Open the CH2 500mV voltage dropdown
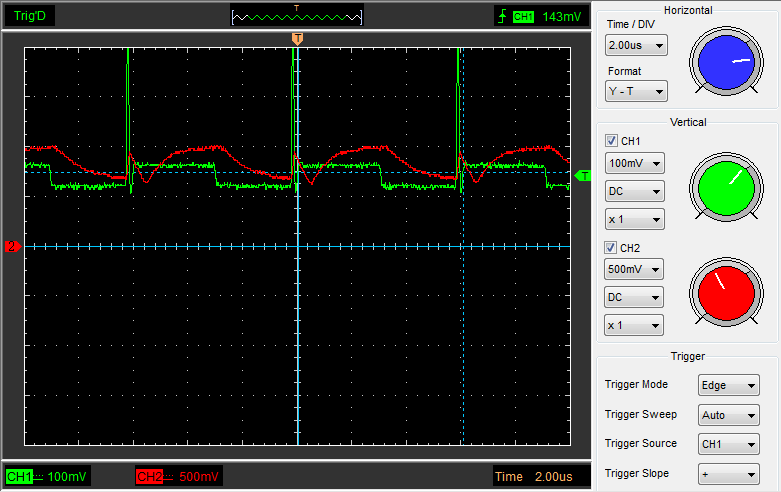The height and width of the screenshot is (492, 781). point(634,268)
